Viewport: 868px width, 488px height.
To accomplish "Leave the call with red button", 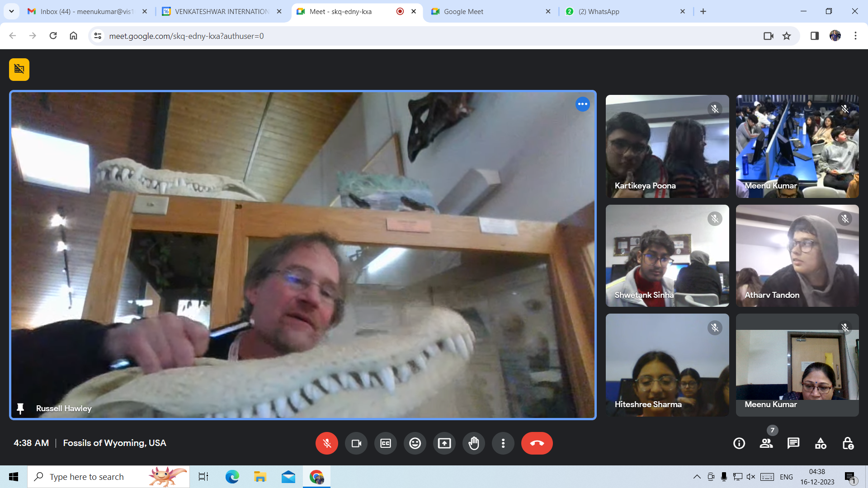I will (537, 443).
